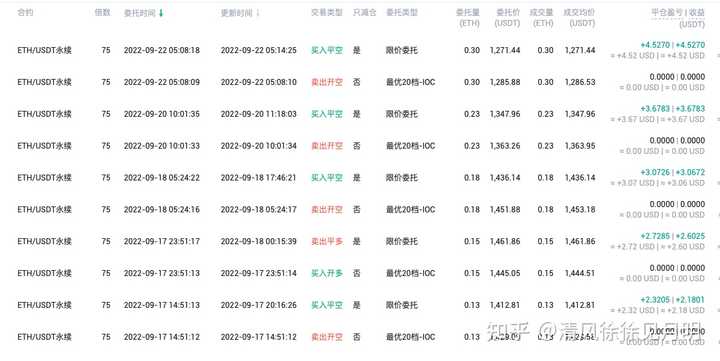
Task: Click the average price 1,453.18
Action: coord(580,209)
